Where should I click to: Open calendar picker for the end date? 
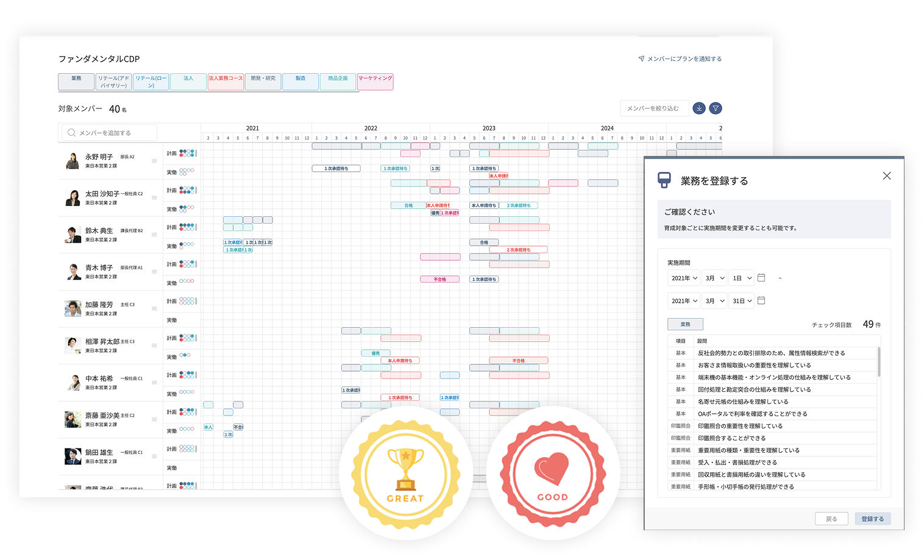761,300
